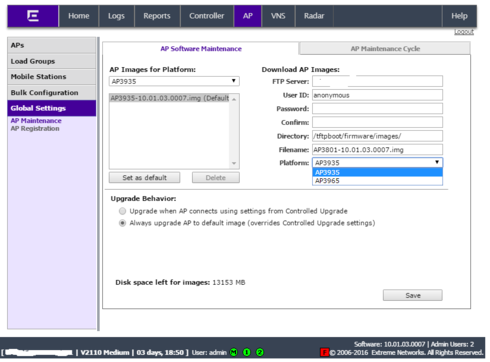Click the Set as default button

click(144, 178)
